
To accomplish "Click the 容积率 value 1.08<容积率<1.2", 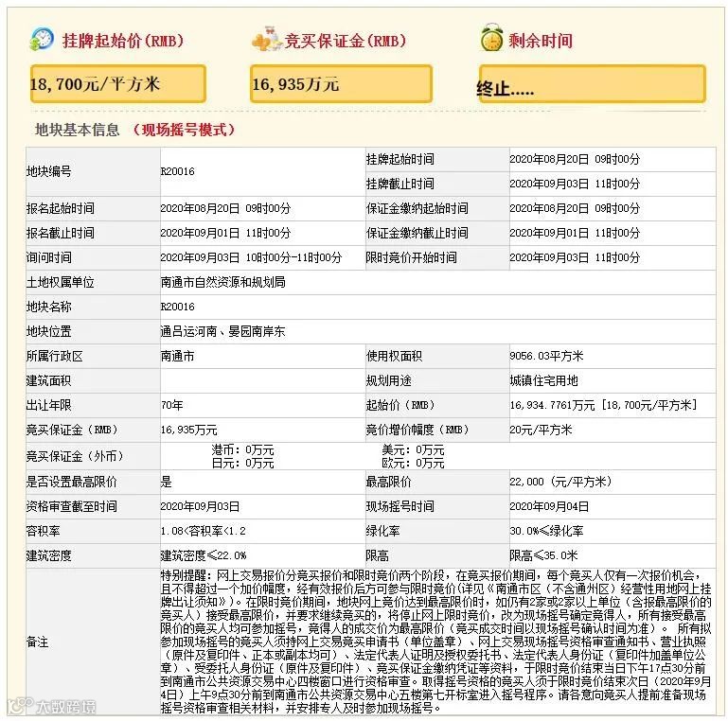I will 204,531.
